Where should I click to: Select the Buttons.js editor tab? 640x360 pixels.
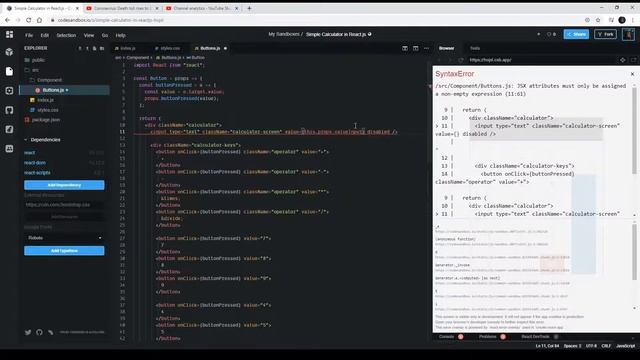[210, 48]
